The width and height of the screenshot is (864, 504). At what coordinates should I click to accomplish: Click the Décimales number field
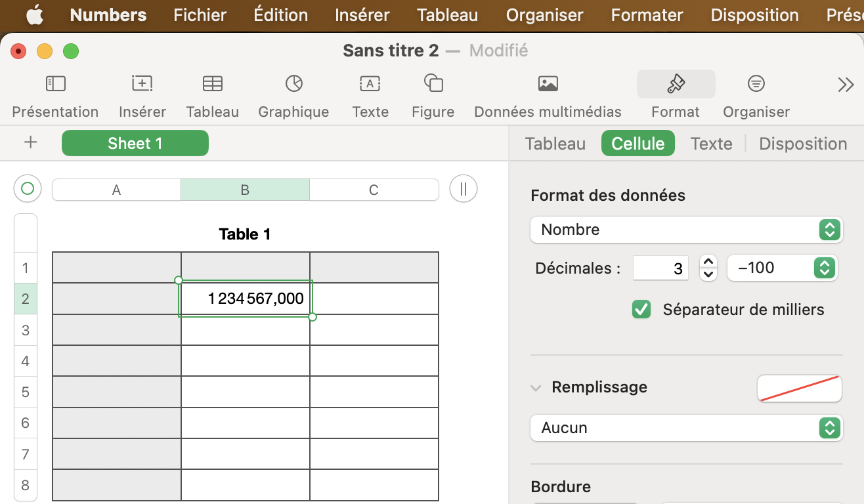pyautogui.click(x=660, y=268)
